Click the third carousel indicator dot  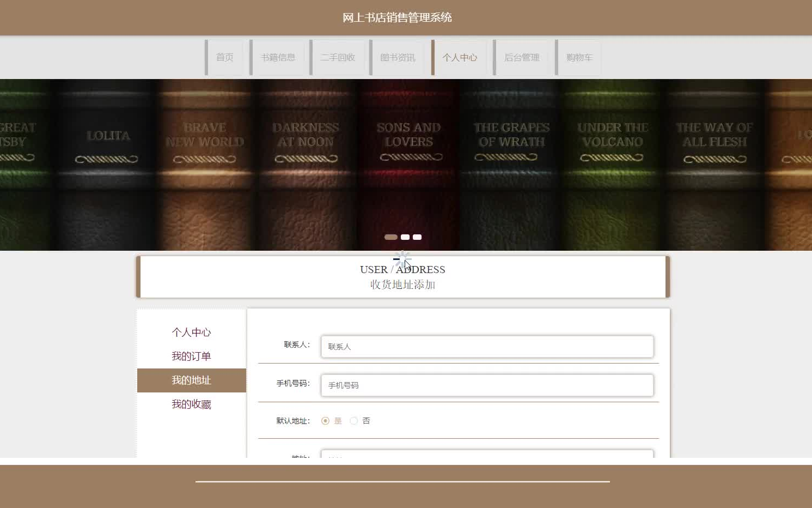(x=417, y=237)
